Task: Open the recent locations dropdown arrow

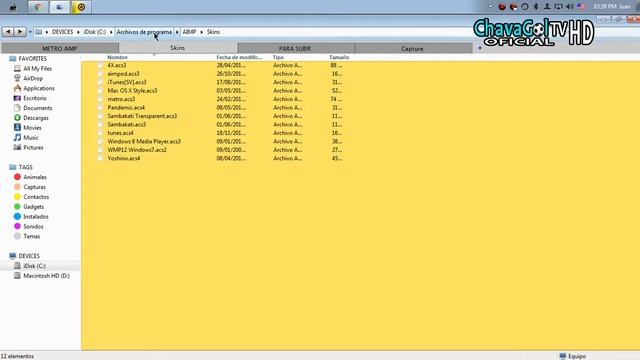Action: [x=30, y=32]
